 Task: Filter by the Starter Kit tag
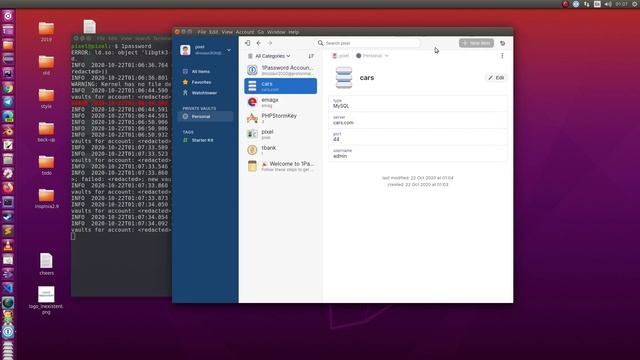click(202, 140)
